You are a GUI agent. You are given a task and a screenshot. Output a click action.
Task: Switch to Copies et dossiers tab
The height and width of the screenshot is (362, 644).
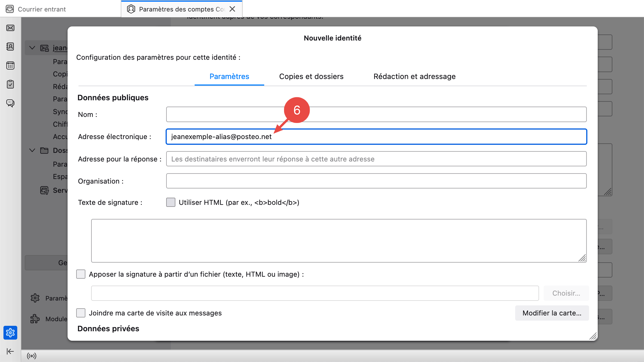[311, 76]
